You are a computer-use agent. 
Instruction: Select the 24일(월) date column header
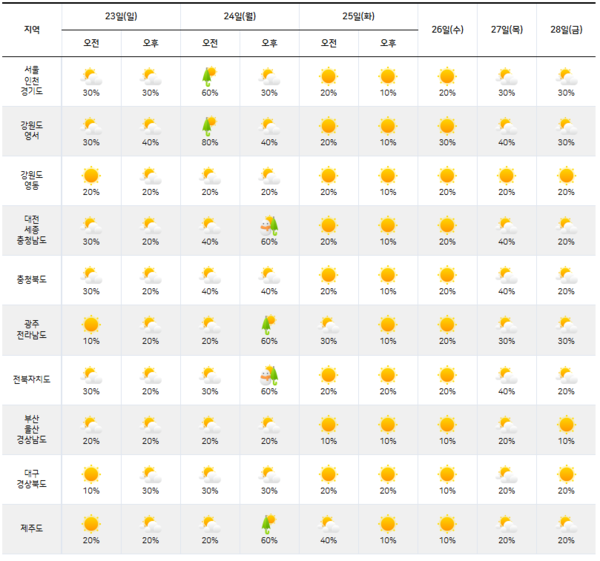point(240,16)
